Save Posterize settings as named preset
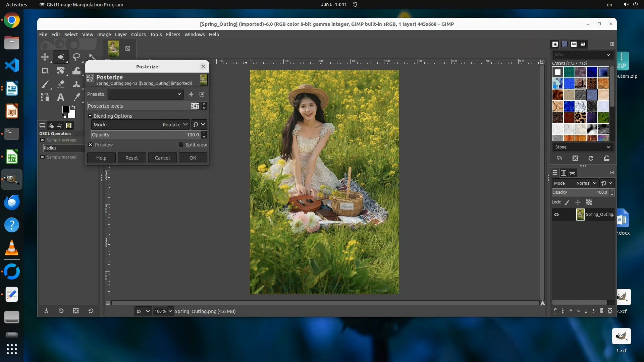Screen dimensions: 644x362 191,94
